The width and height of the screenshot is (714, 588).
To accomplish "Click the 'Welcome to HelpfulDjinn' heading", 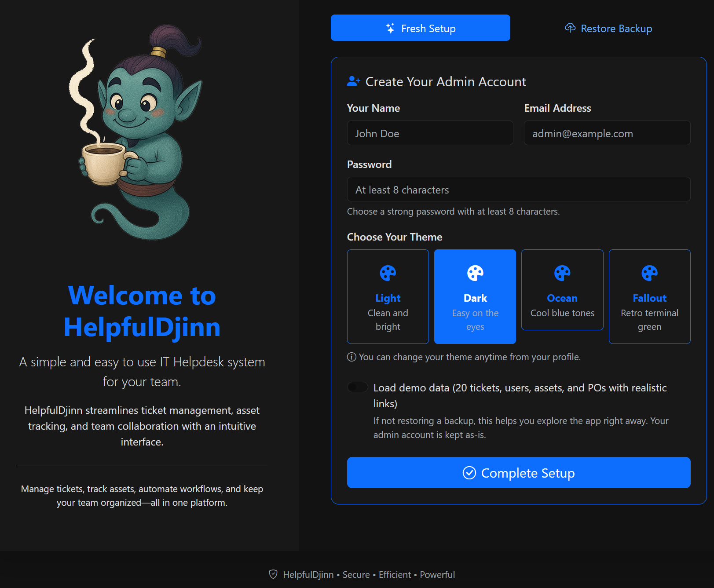I will [x=142, y=311].
